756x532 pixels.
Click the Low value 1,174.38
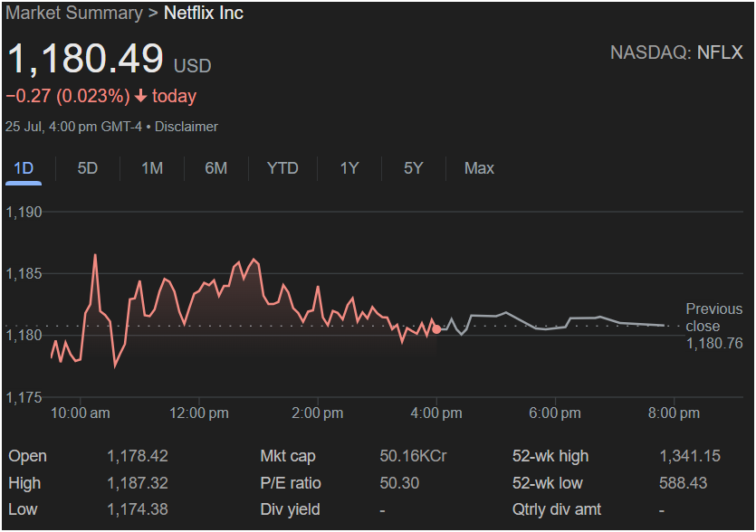point(138,509)
